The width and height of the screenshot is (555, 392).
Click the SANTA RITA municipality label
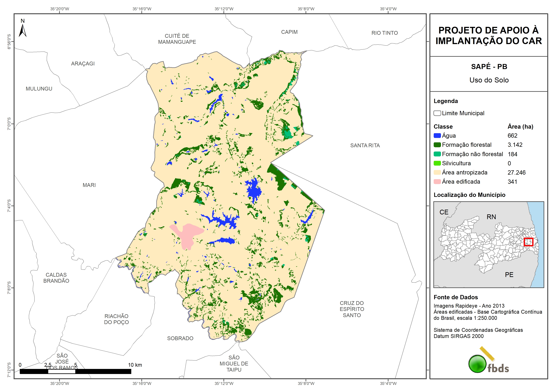(365, 145)
